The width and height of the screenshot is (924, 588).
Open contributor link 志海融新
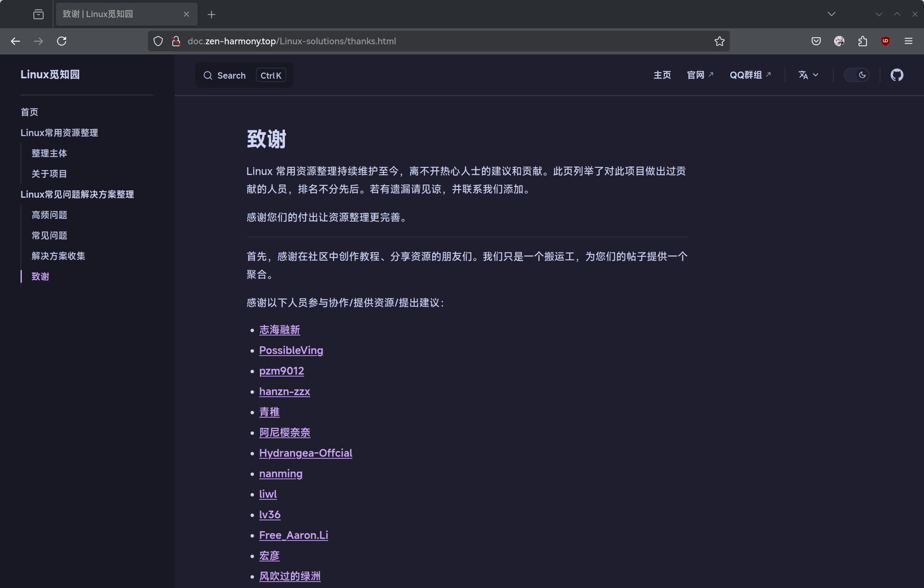click(279, 330)
